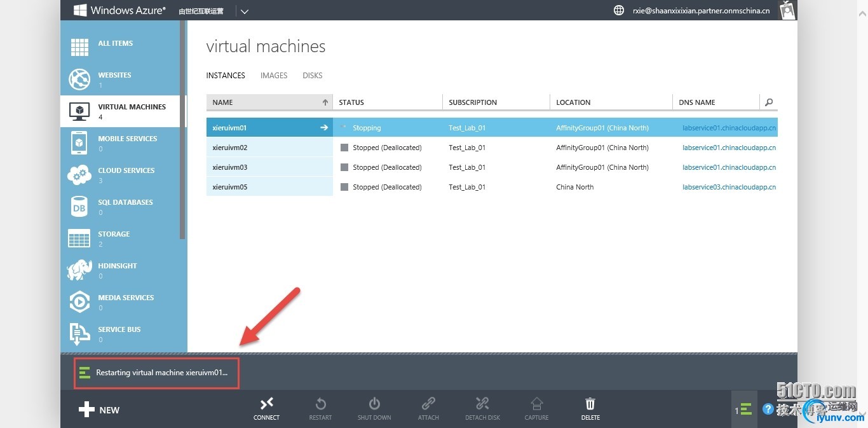The image size is (868, 428).
Task: Expand the top bar dropdown chevron
Action: point(245,11)
